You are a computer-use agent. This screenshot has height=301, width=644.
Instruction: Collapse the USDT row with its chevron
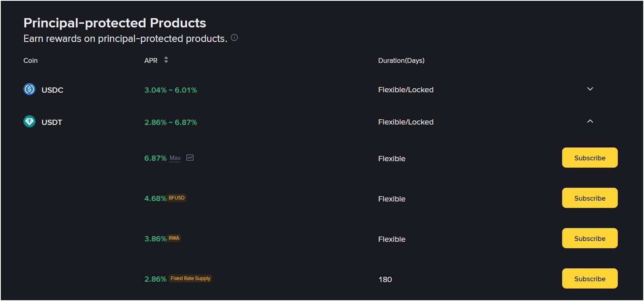(x=590, y=121)
